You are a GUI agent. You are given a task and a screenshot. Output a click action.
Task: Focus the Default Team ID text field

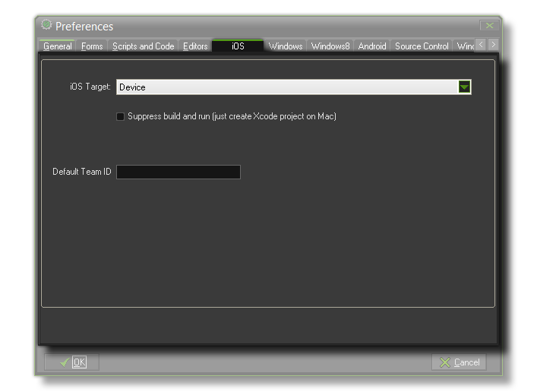click(x=178, y=172)
